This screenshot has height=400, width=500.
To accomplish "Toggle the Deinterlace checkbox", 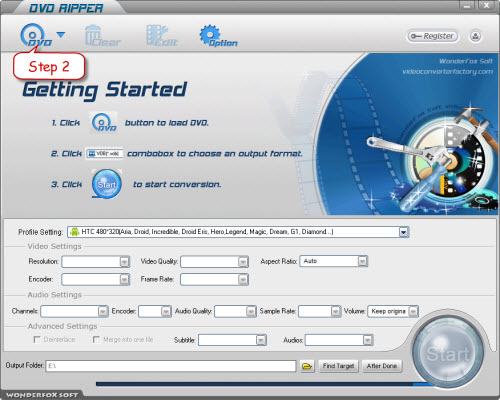I will click(x=37, y=339).
